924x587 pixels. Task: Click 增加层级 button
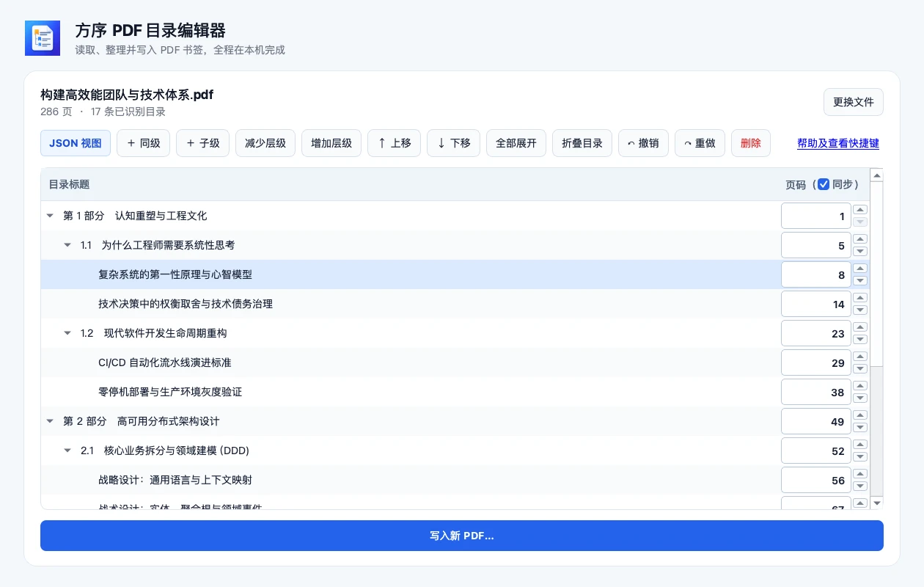tap(331, 143)
